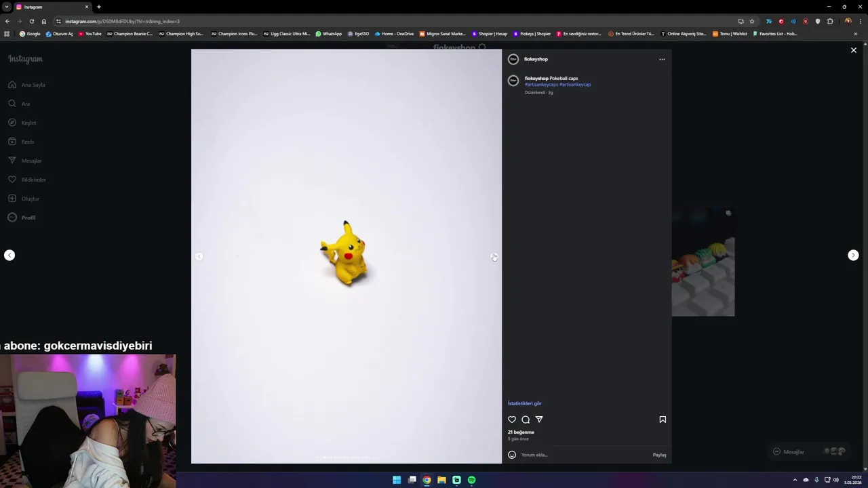Click the Instagram logo

[25, 59]
